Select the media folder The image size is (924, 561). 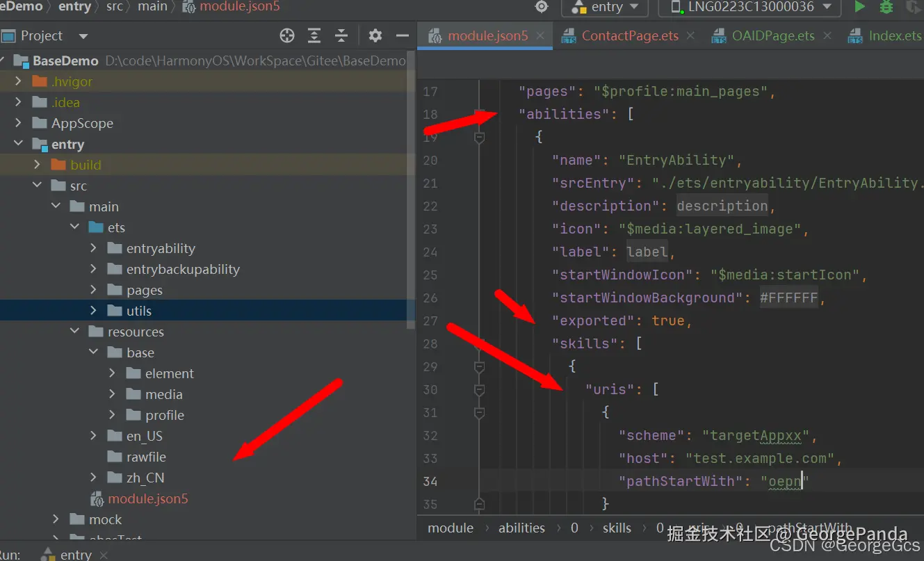163,394
